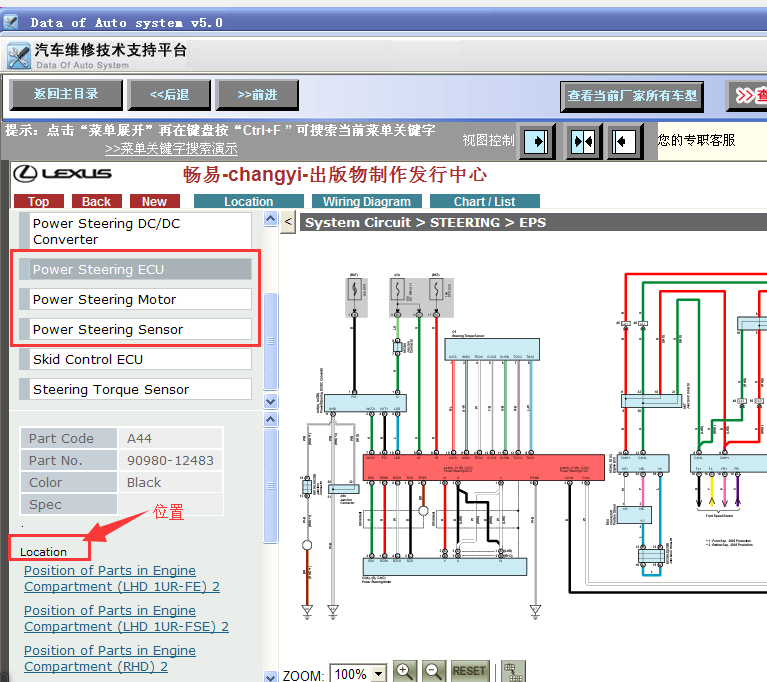
Task: Click the details pane scrollbar thumb
Action: pos(271,486)
